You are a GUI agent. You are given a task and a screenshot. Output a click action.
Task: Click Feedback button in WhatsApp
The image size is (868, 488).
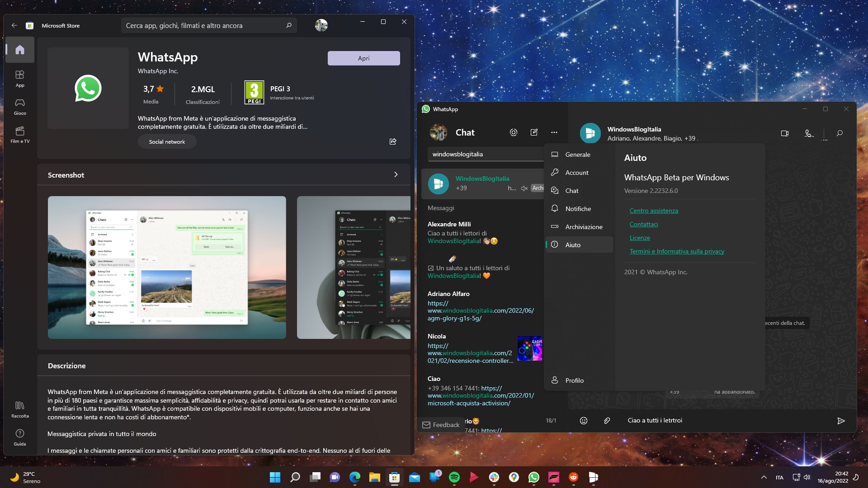point(441,425)
